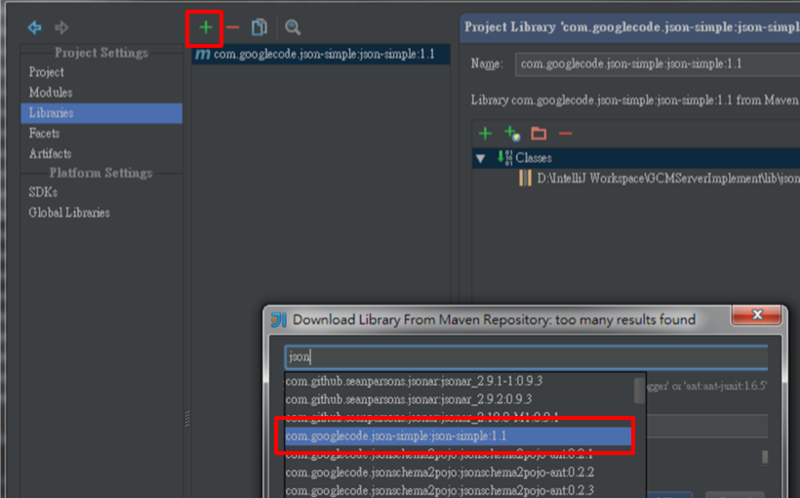Select the Classes tree row
Screen dimensions: 800x498
click(636, 158)
